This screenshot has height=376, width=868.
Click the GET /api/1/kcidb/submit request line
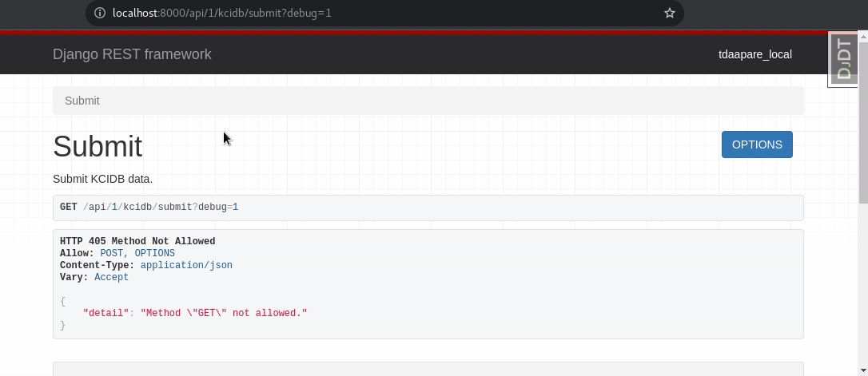pyautogui.click(x=149, y=208)
